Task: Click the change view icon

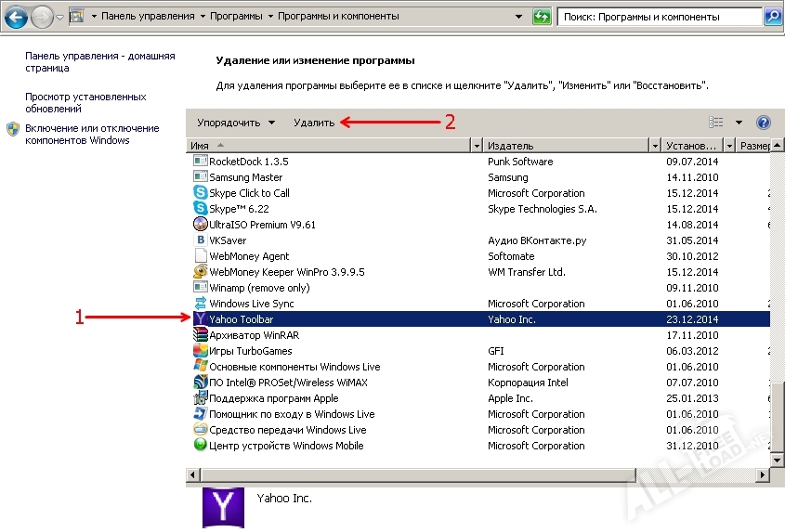Action: 716,123
